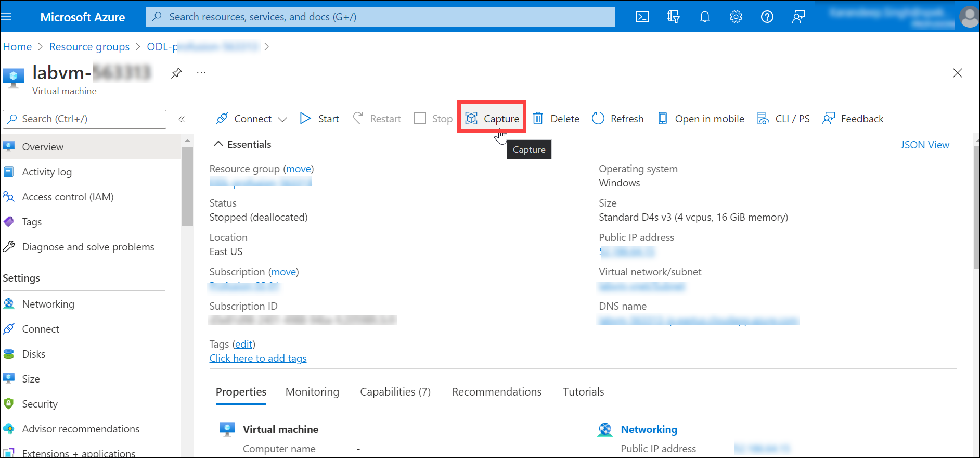Open the top bar feedback icon

[x=798, y=17]
